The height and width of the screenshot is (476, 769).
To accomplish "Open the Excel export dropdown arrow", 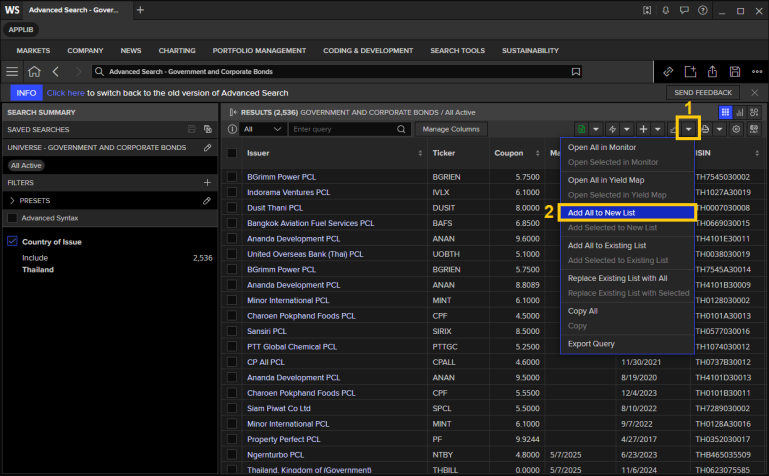I will point(596,129).
